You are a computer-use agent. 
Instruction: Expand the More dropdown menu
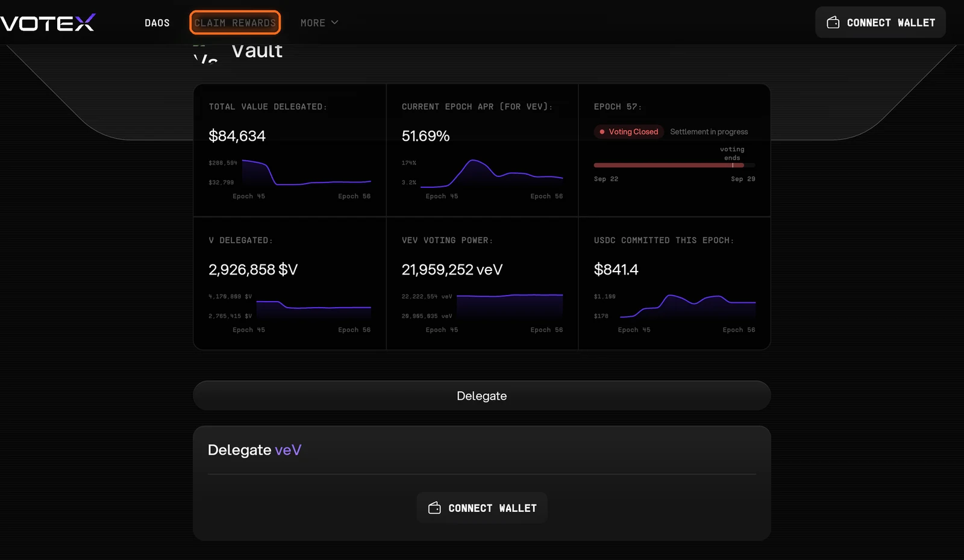[319, 23]
